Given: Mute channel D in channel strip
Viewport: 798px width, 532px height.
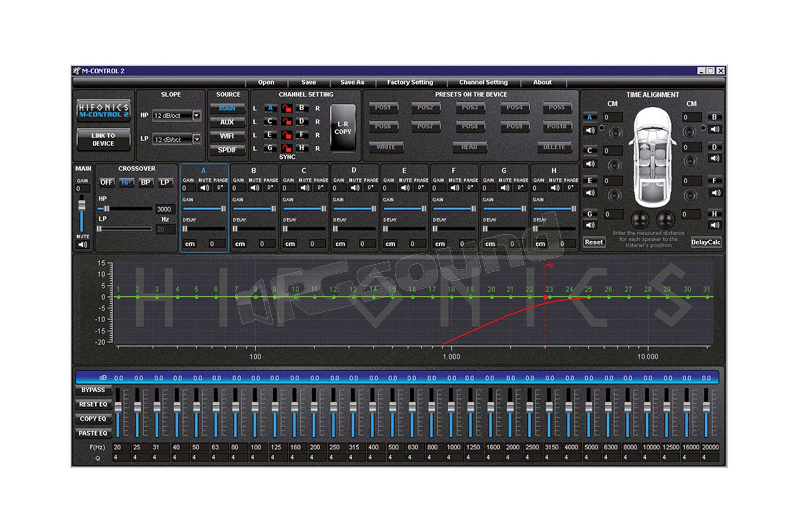Looking at the screenshot, I should (x=355, y=187).
